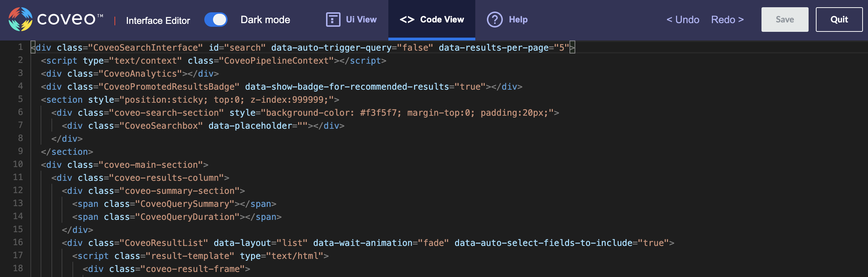This screenshot has height=277, width=868.
Task: Click the Ui View layout icon
Action: click(x=333, y=20)
